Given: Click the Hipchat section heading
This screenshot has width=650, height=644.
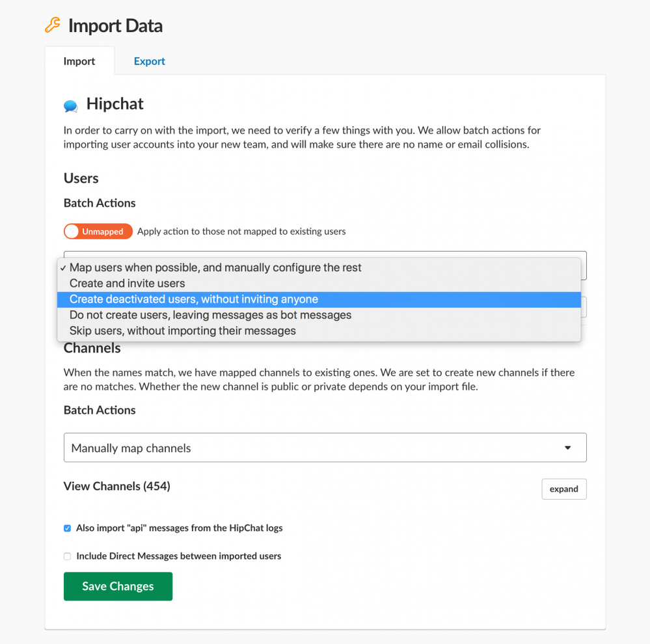Looking at the screenshot, I should point(115,103).
